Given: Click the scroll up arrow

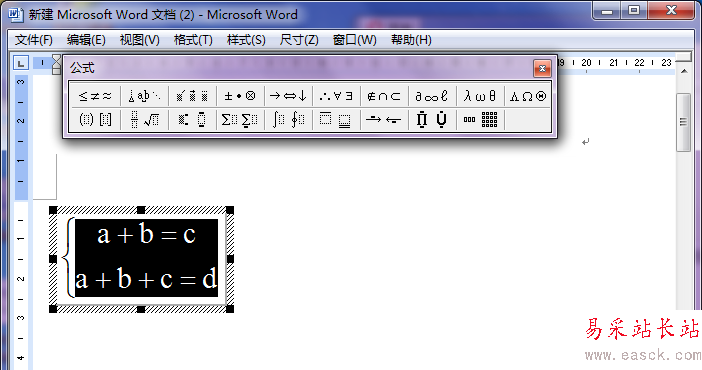Looking at the screenshot, I should 684,71.
